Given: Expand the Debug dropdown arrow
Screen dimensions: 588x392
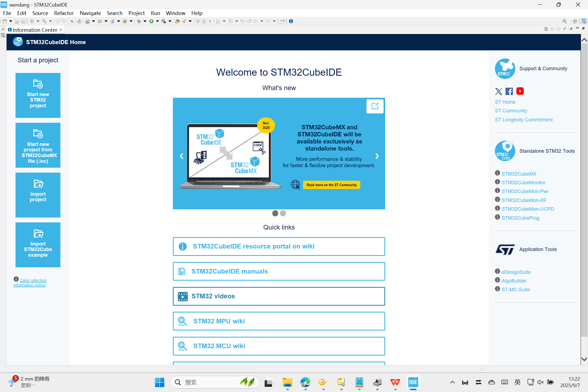Looking at the screenshot, I should 145,21.
